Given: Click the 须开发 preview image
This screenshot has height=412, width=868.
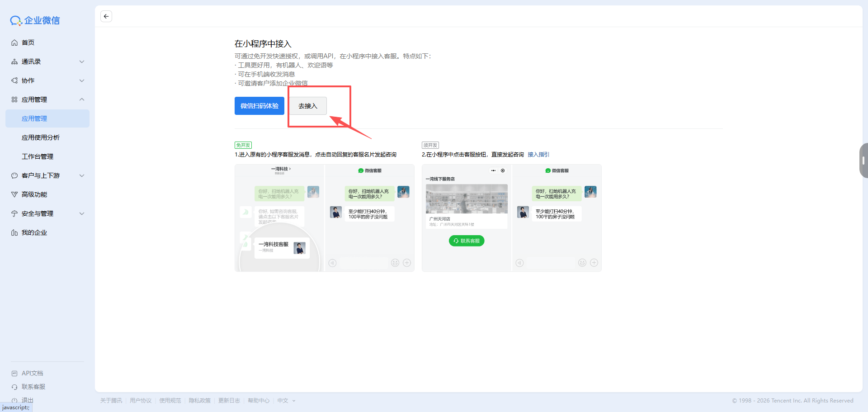Looking at the screenshot, I should coord(512,218).
